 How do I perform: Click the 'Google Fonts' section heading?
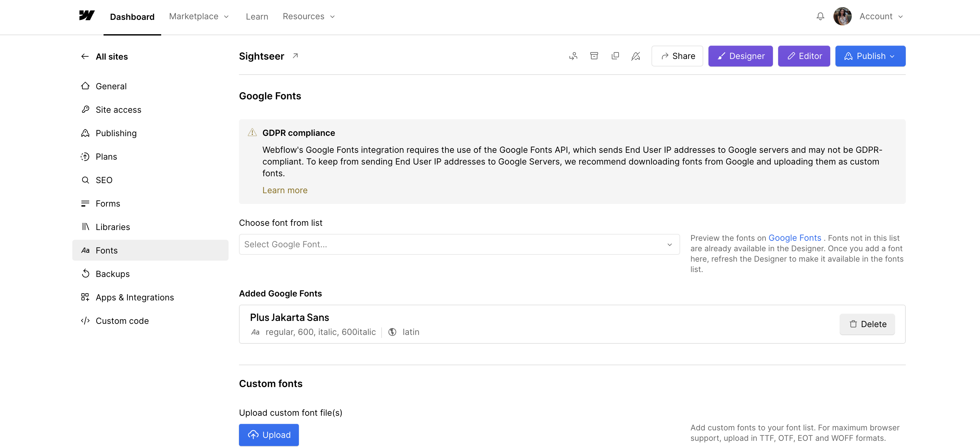click(270, 96)
